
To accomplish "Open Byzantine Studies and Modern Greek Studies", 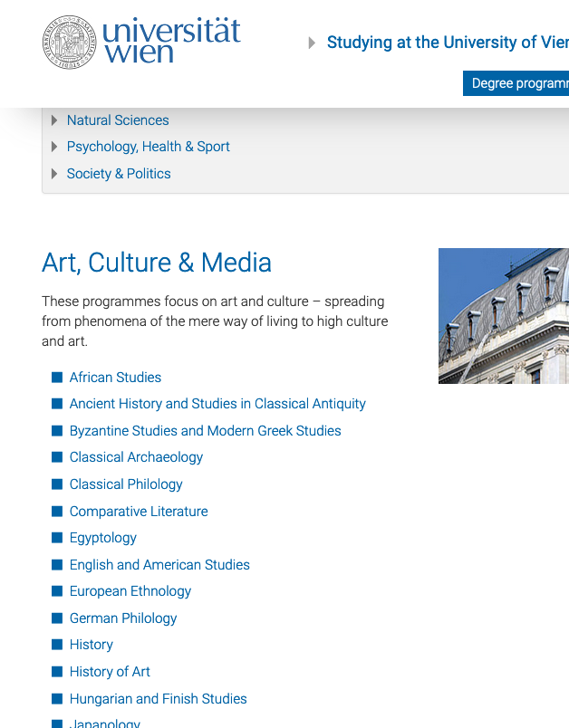I will 206,431.
